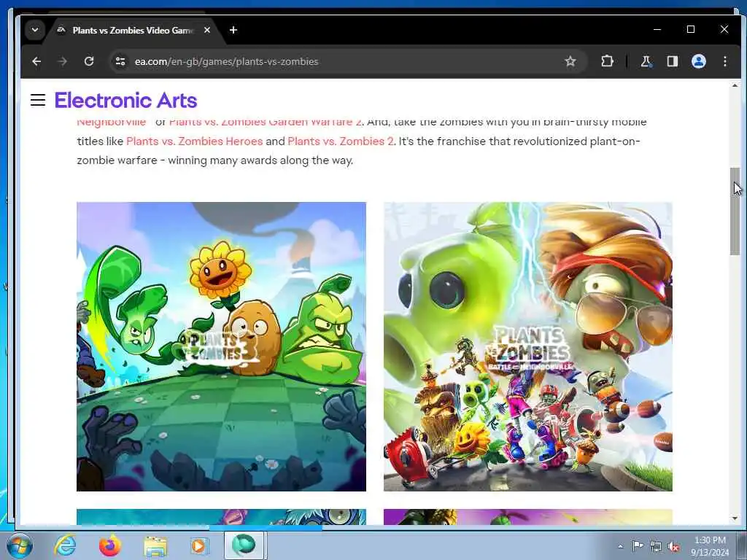Expand the tab search dropdown
The height and width of the screenshot is (560, 747).
click(x=35, y=30)
